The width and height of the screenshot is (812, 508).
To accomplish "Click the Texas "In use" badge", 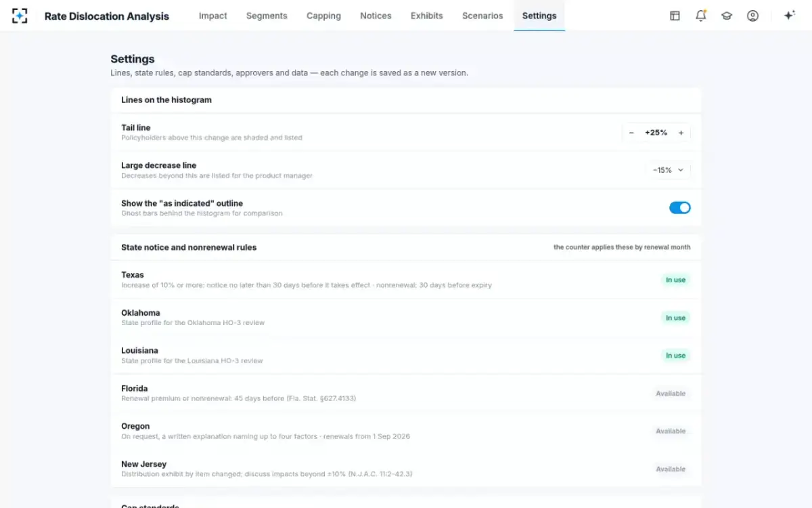I will pos(675,280).
